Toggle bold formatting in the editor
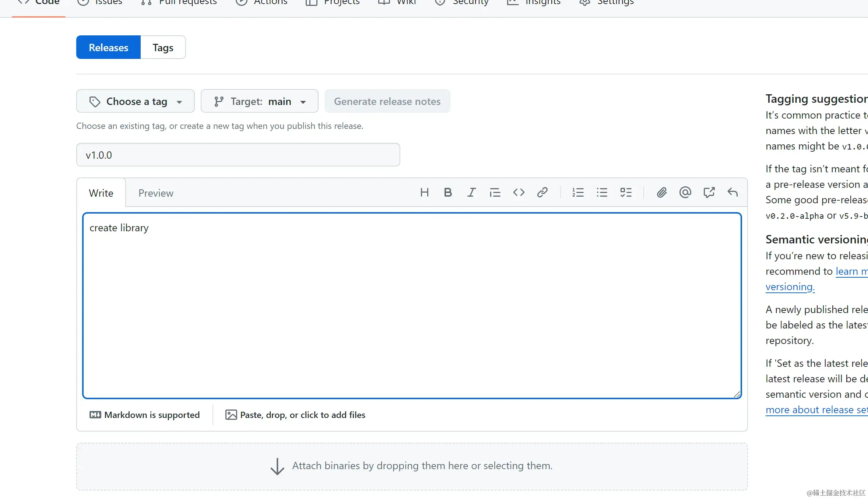 pyautogui.click(x=448, y=192)
